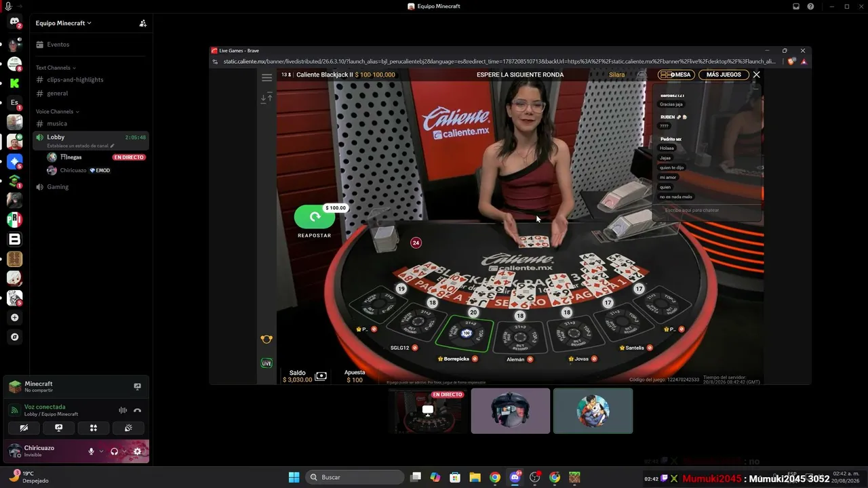Open the musica channel
The height and width of the screenshot is (488, 868).
coord(90,123)
